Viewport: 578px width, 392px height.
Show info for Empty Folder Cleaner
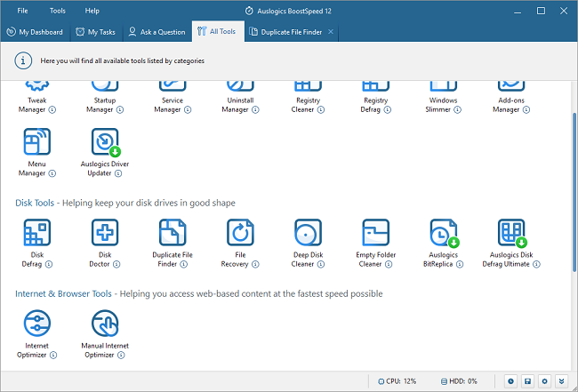(389, 264)
